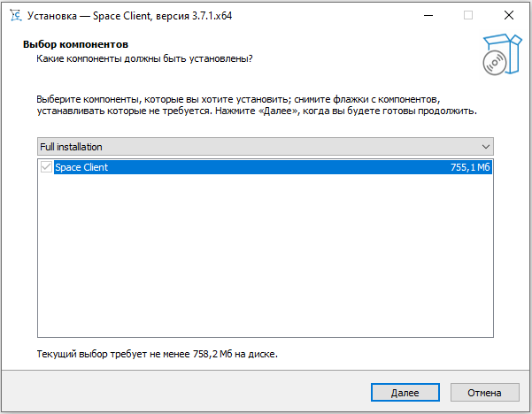This screenshot has height=414, width=532.
Task: Click the Выбор компонентов heading
Action: pyautogui.click(x=75, y=44)
